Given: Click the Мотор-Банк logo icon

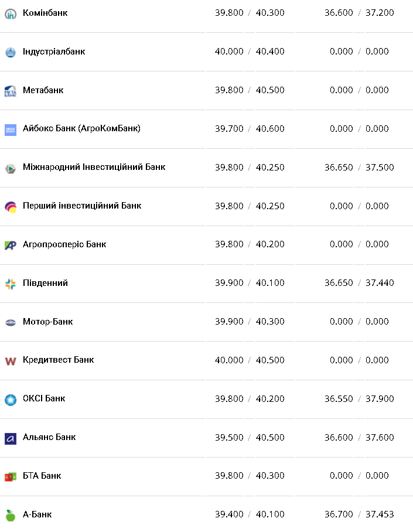Looking at the screenshot, I should click(x=11, y=322).
